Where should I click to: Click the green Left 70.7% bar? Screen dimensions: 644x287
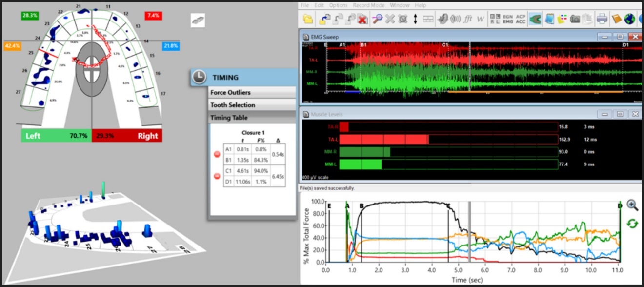[57, 136]
